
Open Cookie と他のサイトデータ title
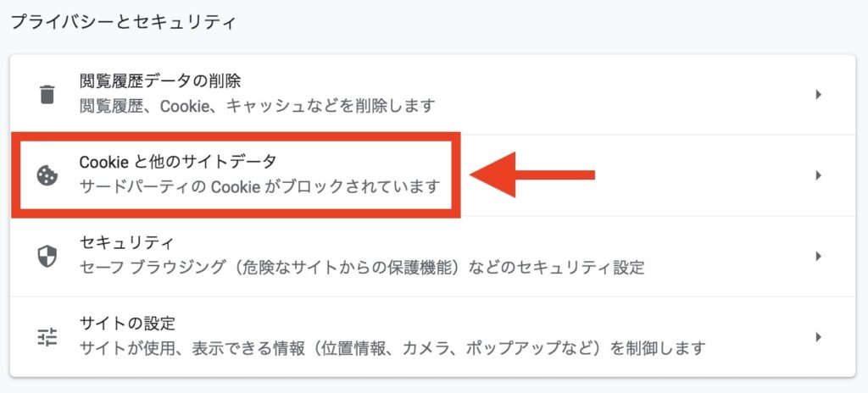coord(178,162)
